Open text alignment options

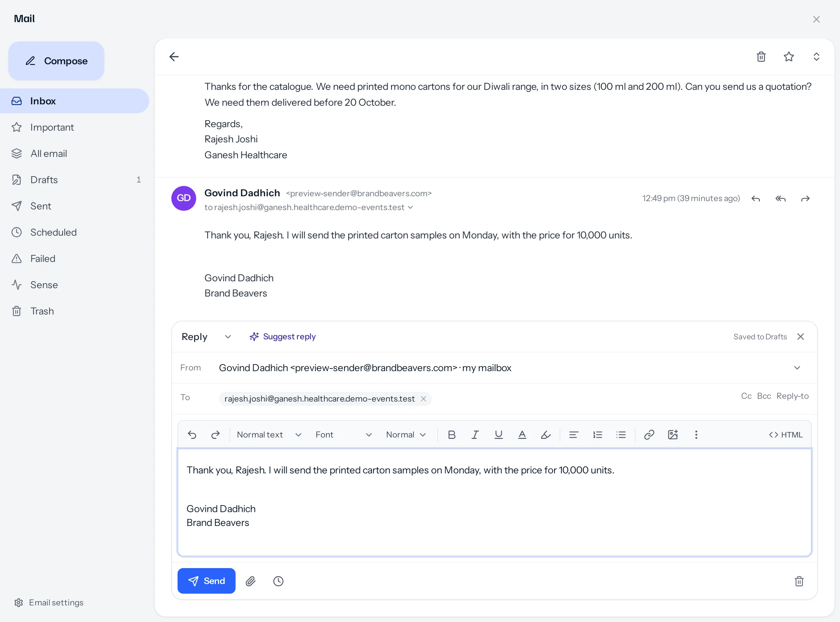pyautogui.click(x=574, y=435)
